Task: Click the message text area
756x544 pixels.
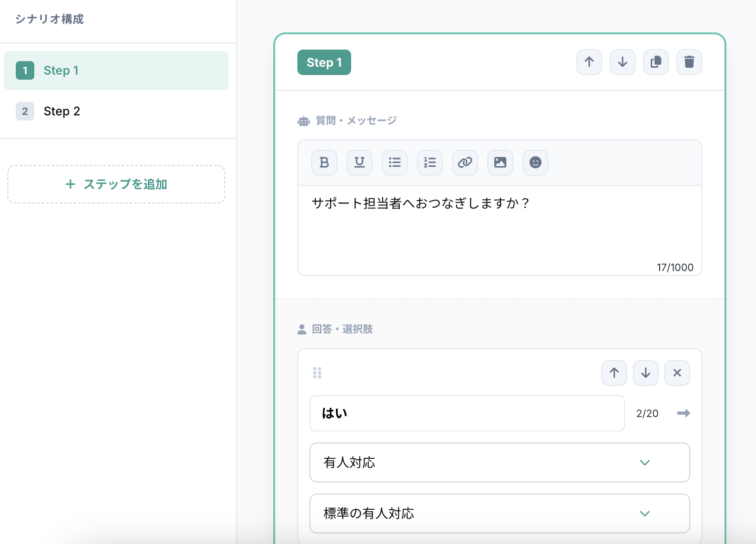Action: (500, 231)
